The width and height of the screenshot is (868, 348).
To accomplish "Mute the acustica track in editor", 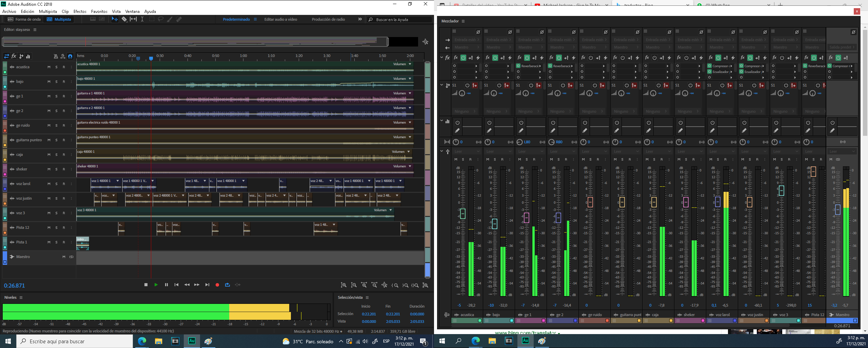I will 49,67.
